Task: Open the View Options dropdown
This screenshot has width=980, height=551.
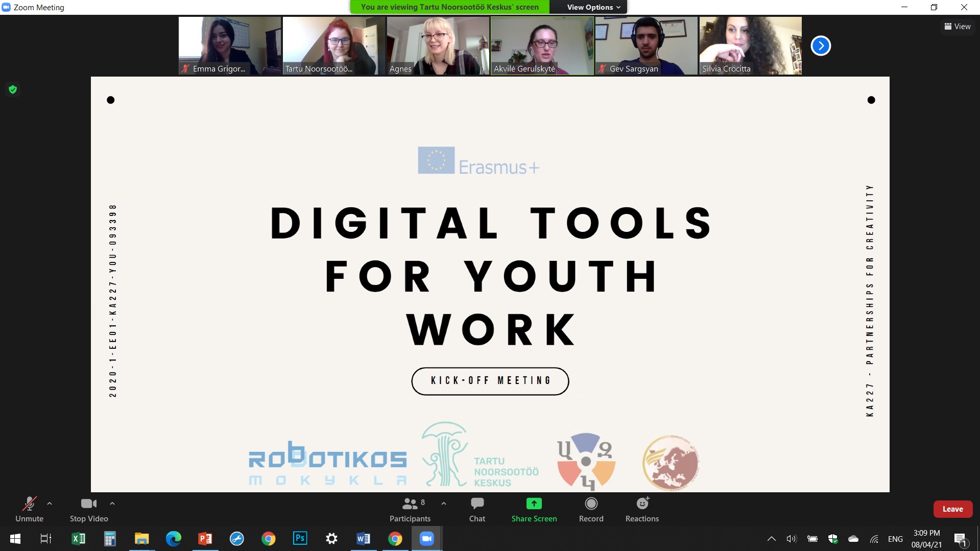Action: [x=593, y=7]
